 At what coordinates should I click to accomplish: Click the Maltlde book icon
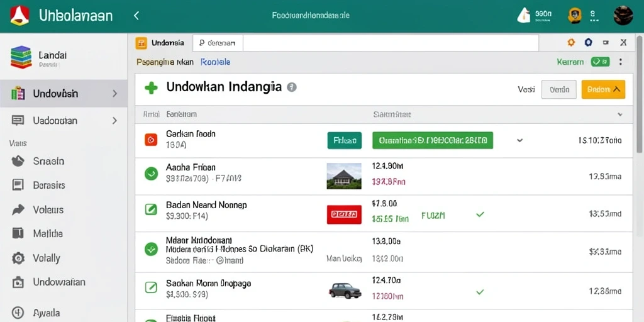(18, 233)
